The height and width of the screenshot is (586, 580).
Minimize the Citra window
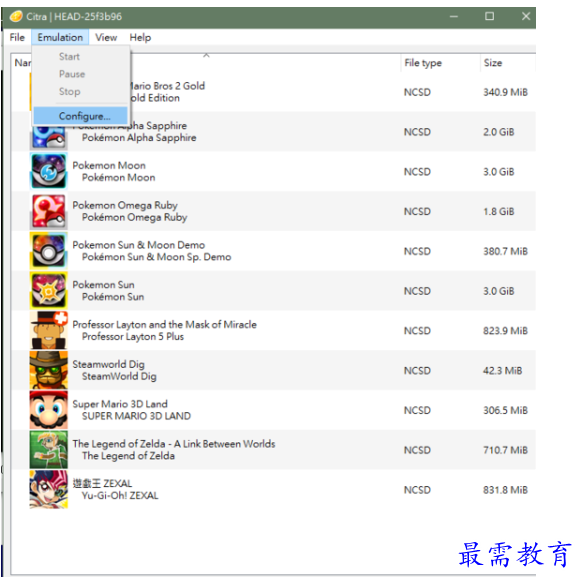(454, 16)
